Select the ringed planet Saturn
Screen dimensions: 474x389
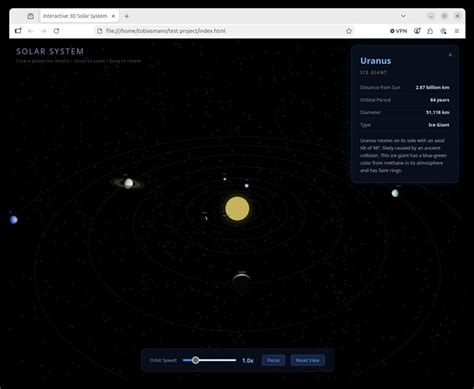click(128, 183)
